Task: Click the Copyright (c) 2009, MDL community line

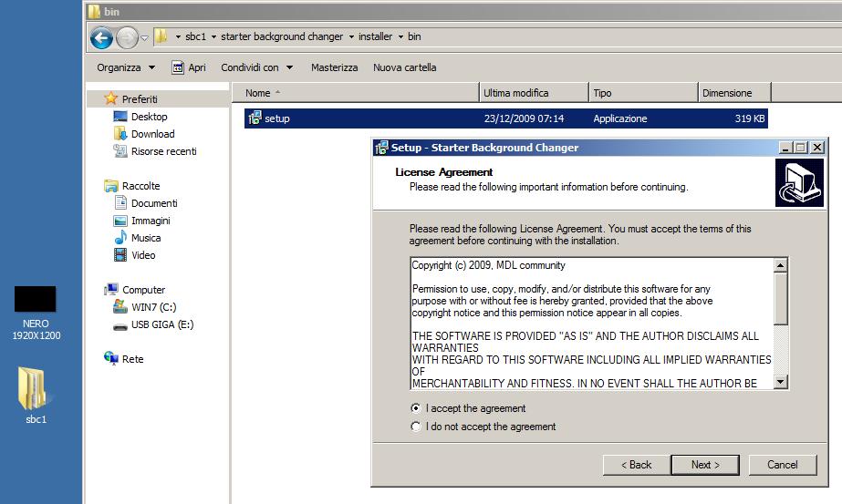Action: click(488, 265)
